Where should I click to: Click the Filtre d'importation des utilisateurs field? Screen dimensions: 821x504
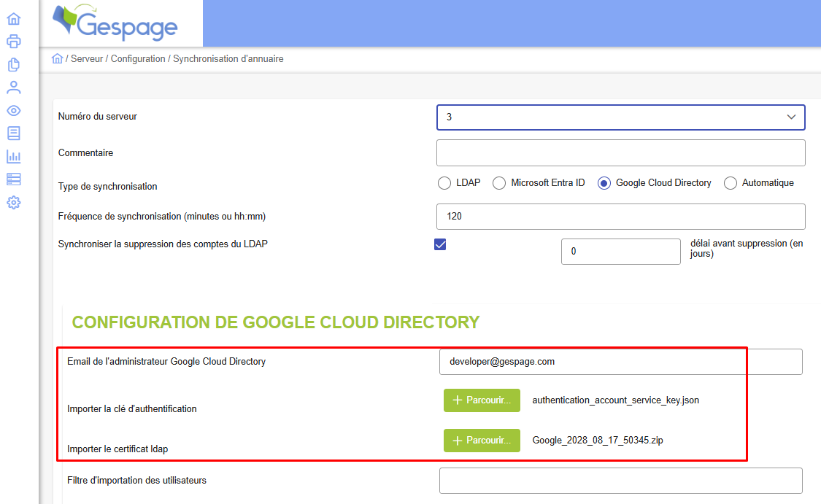tap(620, 481)
